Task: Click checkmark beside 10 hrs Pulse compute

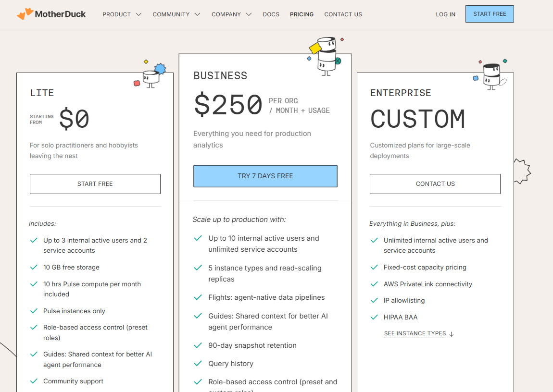Action: tap(34, 284)
